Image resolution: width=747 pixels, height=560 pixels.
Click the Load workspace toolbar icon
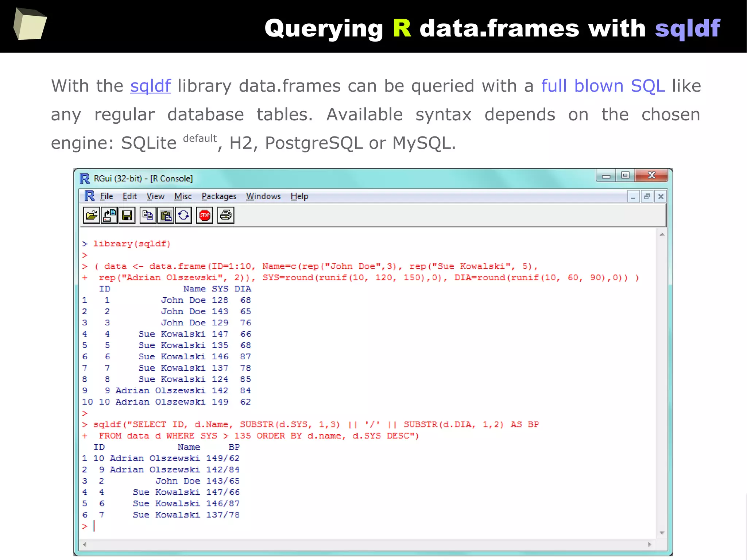109,215
